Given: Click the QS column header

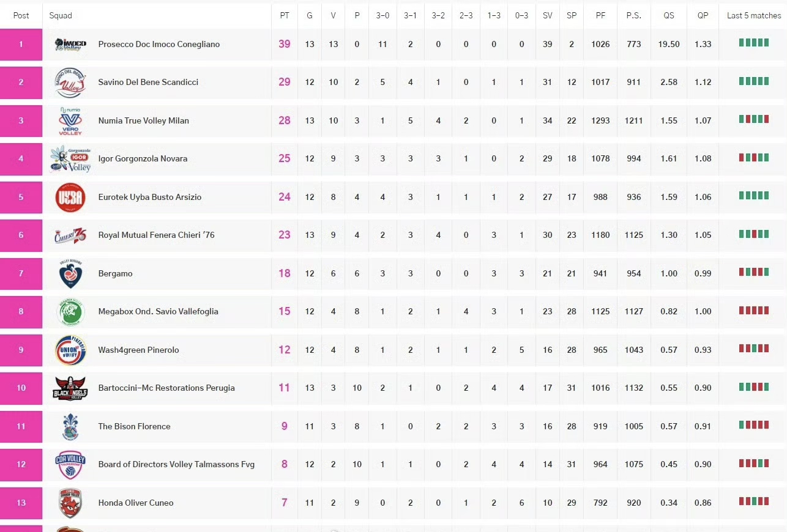Looking at the screenshot, I should tap(669, 15).
